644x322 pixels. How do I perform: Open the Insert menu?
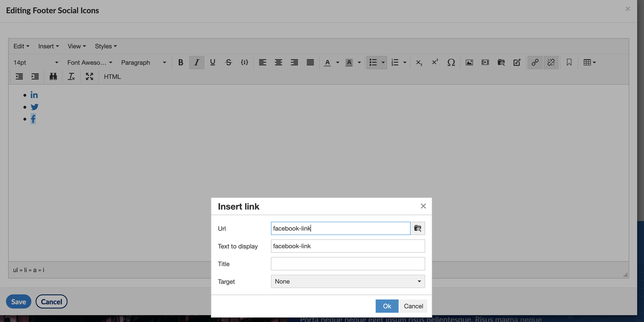coord(48,46)
